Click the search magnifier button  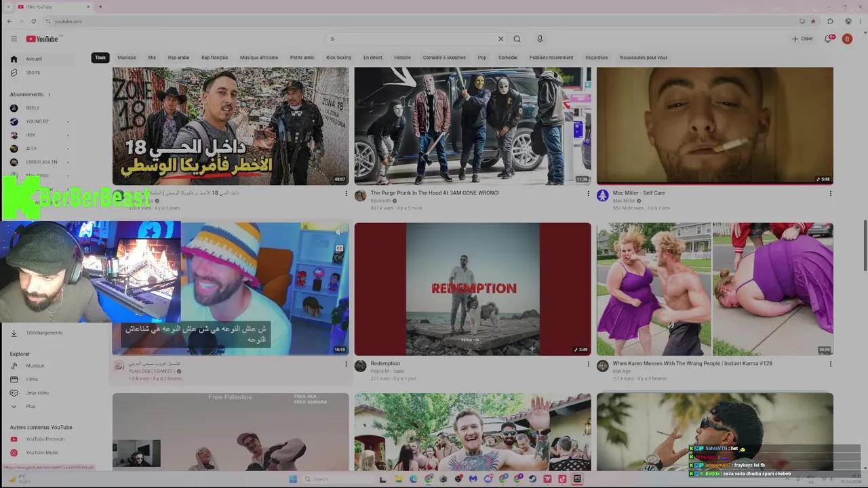[x=517, y=39]
